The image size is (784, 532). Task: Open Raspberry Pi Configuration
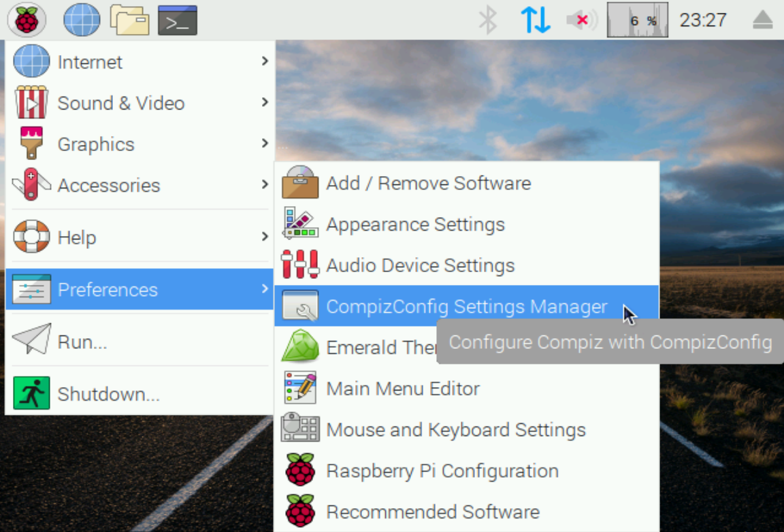pyautogui.click(x=466, y=470)
